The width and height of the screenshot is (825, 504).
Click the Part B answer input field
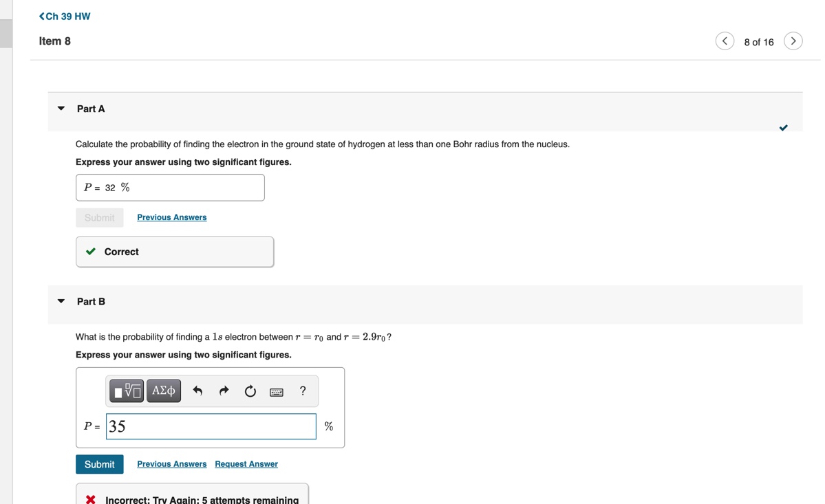coord(211,426)
